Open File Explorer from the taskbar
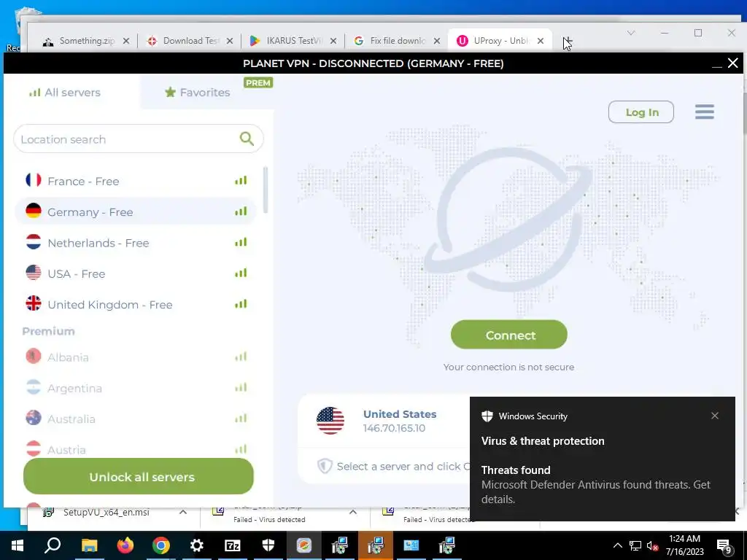Viewport: 747px width, 560px height. 90,545
